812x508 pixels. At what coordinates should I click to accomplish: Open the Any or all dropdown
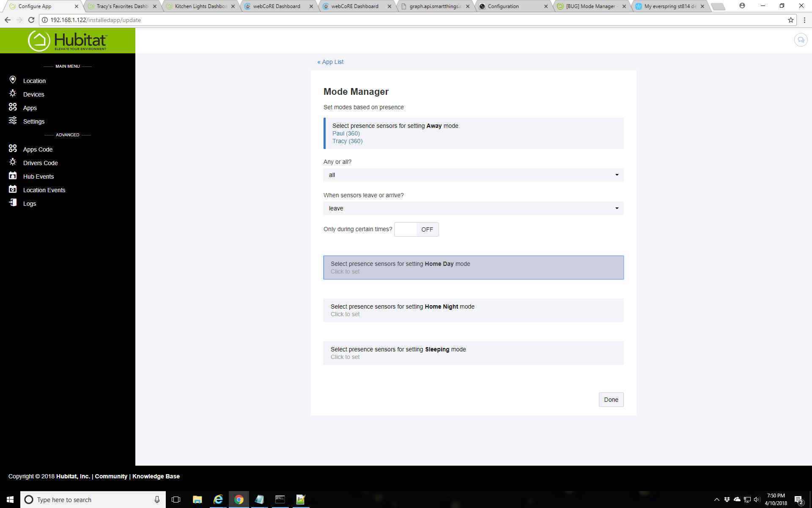(473, 175)
